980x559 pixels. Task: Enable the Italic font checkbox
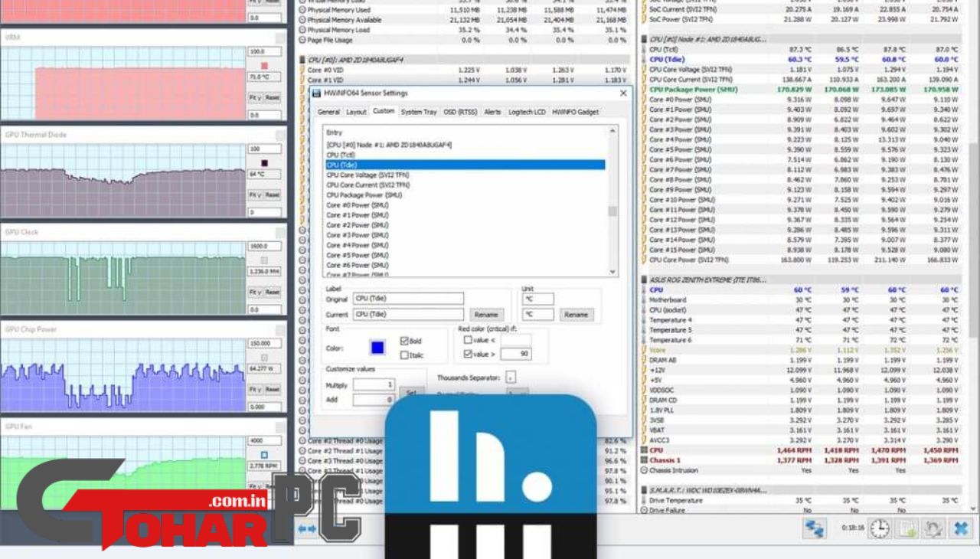[x=404, y=355]
